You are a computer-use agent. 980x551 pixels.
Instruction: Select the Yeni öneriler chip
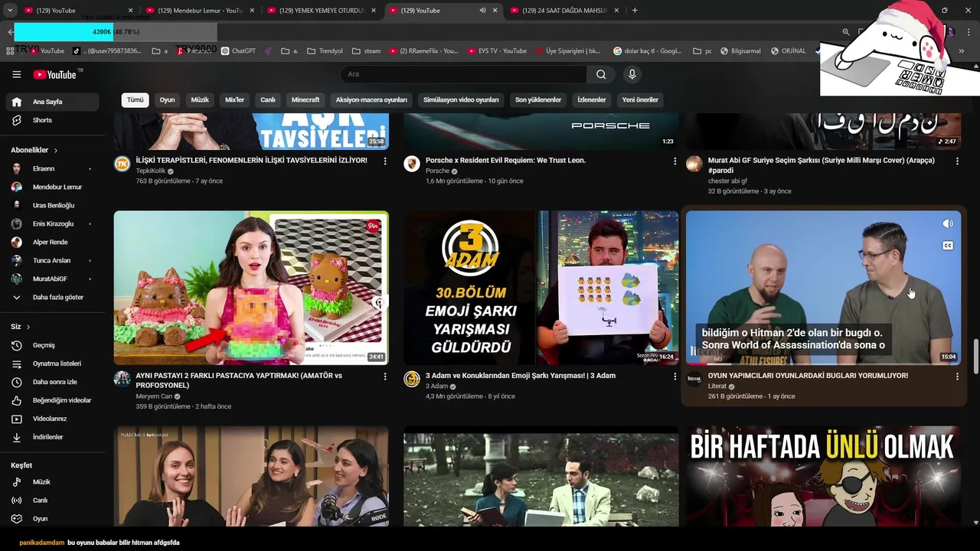click(640, 99)
